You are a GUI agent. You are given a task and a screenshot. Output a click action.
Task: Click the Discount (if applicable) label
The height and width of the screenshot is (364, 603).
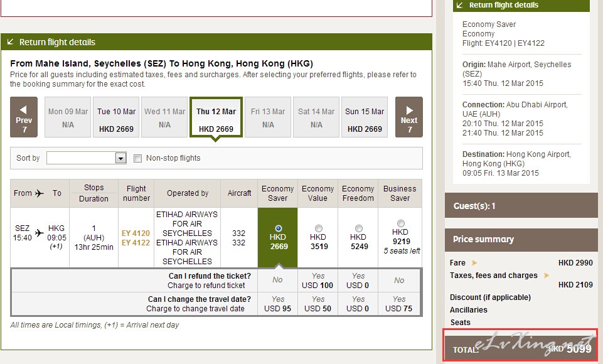pyautogui.click(x=490, y=297)
